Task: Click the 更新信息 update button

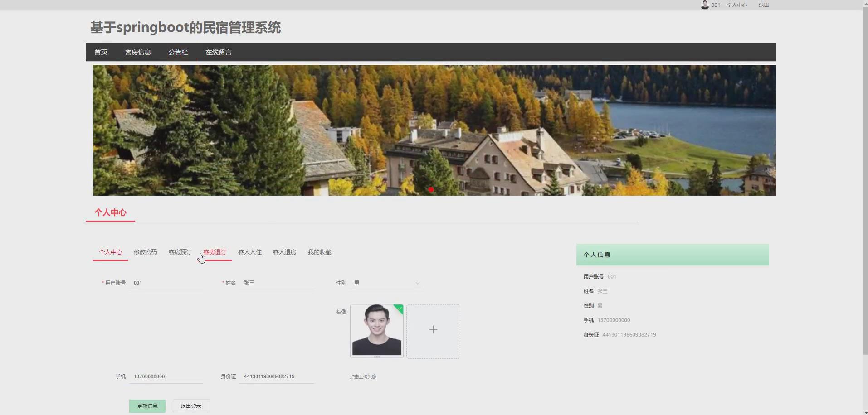Action: click(x=147, y=405)
